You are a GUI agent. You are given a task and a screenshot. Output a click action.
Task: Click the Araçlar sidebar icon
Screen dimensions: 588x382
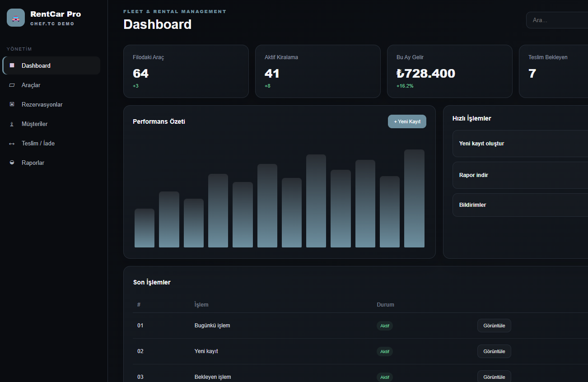(x=12, y=85)
